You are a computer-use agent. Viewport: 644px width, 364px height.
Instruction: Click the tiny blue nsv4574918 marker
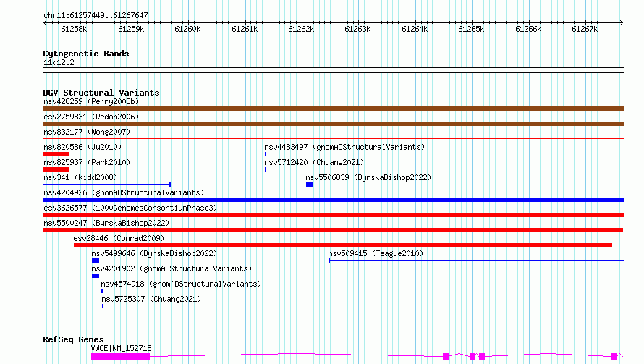[102, 291]
